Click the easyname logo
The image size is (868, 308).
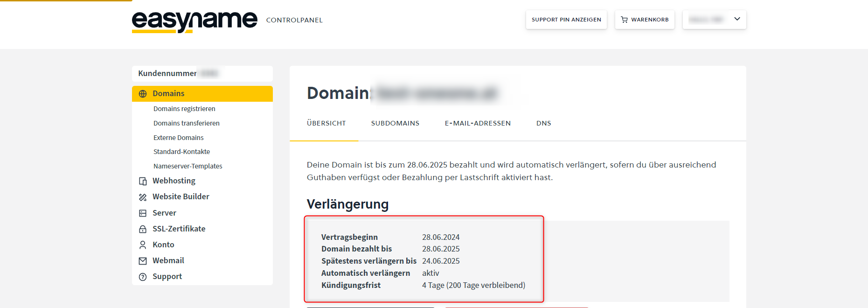[194, 21]
